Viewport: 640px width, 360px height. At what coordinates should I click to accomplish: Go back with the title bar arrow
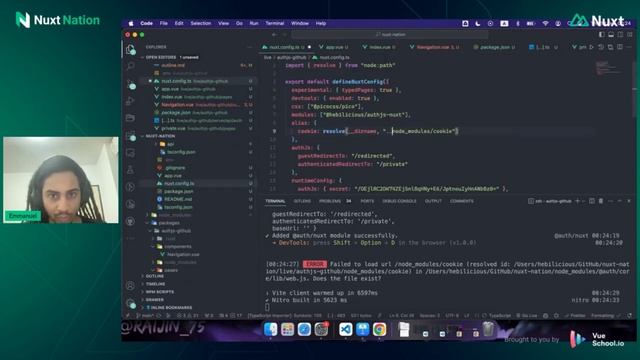pos(275,35)
